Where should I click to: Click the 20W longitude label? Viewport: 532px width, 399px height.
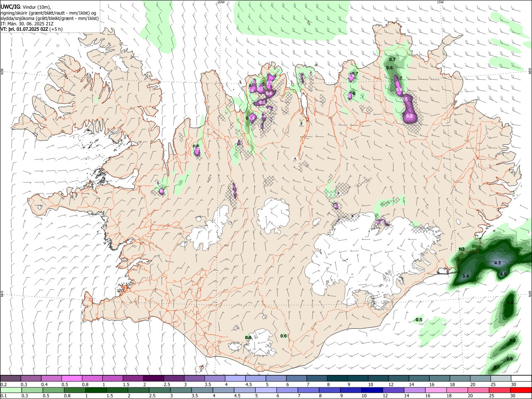221,2
